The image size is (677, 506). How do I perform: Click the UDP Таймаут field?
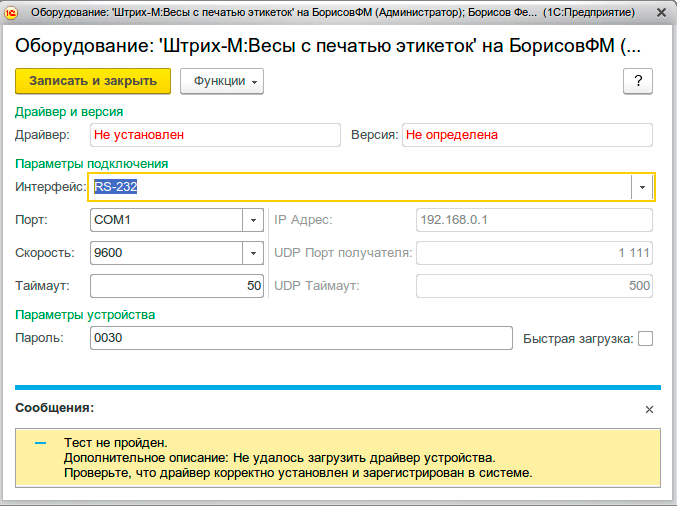coord(534,286)
